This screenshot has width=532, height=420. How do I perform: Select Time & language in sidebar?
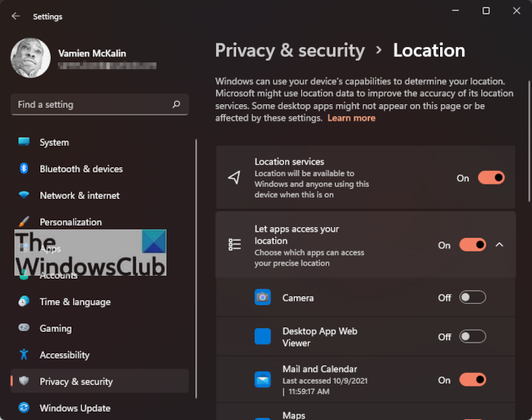pyautogui.click(x=75, y=302)
